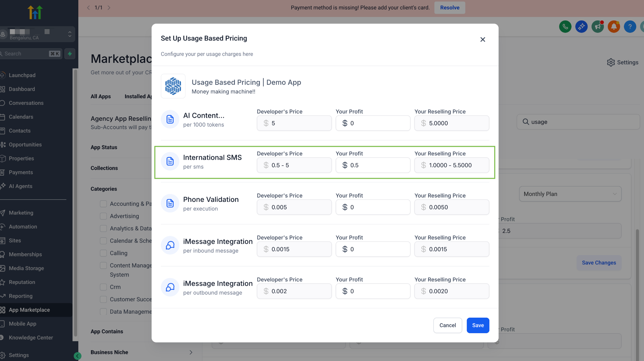Open the Monthly Plan dropdown

pyautogui.click(x=570, y=194)
